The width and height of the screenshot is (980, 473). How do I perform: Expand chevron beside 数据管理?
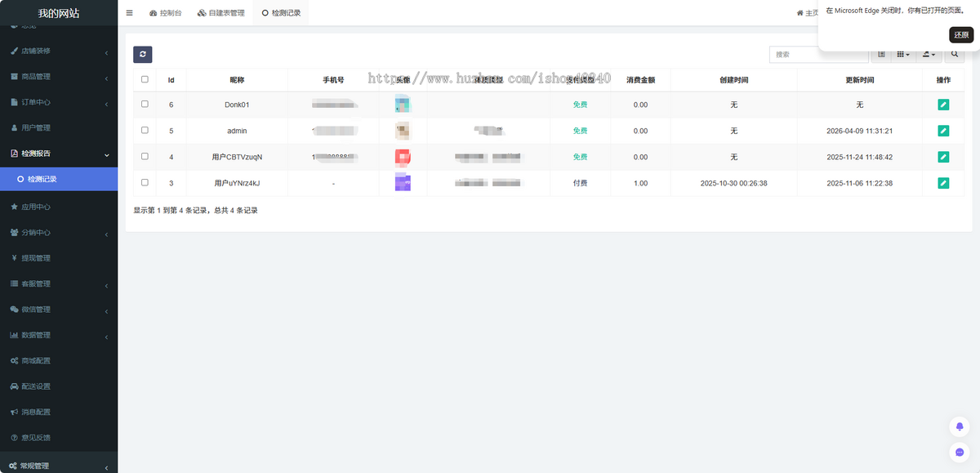pos(107,336)
